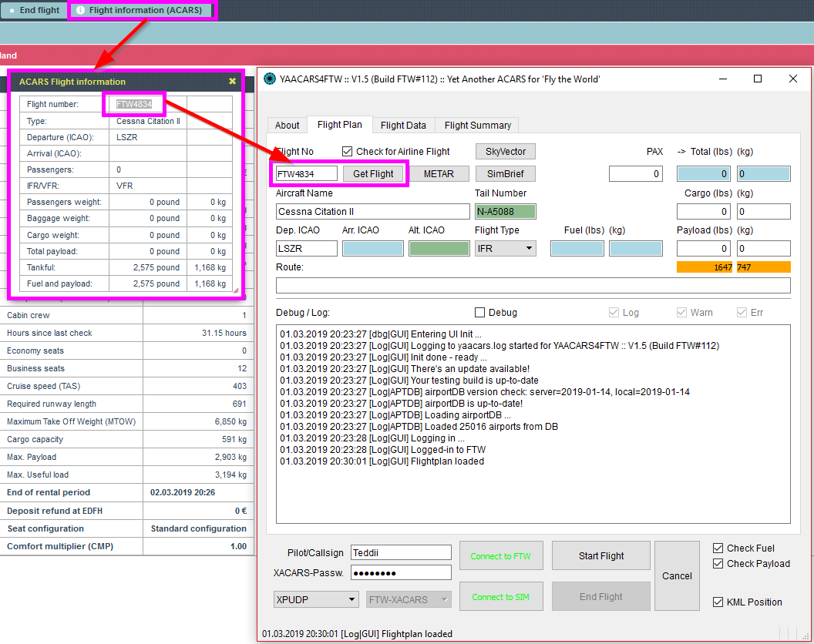Click the Fuel (kg) field
814x644 pixels.
636,249
